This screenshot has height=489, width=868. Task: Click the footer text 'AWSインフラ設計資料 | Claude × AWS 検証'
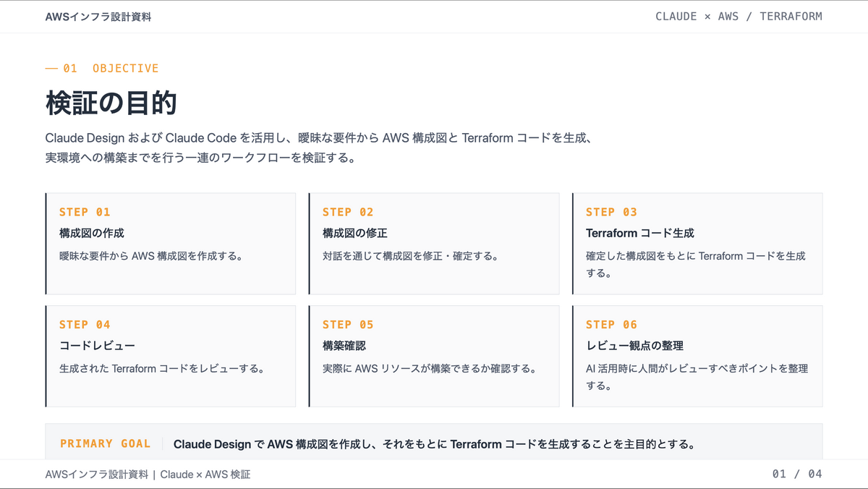coord(148,475)
